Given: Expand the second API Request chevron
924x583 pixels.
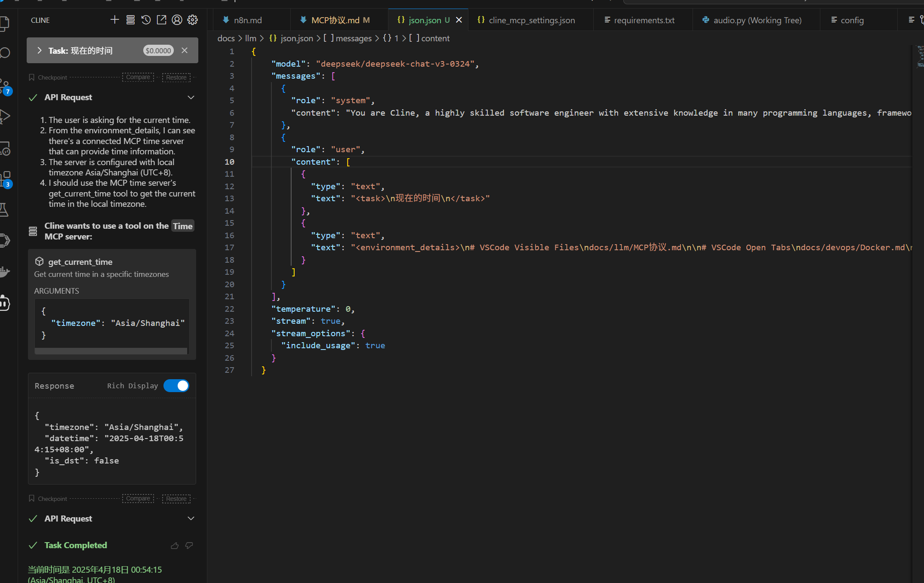Looking at the screenshot, I should pos(191,519).
